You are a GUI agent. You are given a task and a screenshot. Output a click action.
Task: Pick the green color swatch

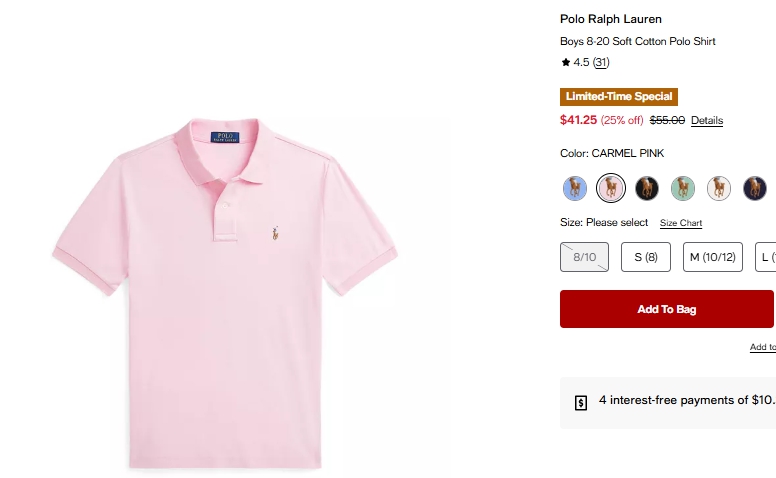[x=683, y=187]
